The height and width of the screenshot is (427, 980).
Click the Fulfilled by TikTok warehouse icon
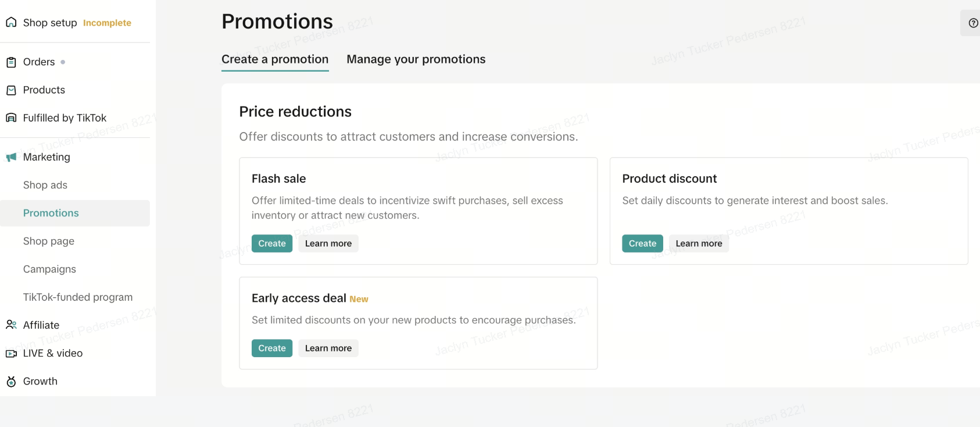click(11, 118)
